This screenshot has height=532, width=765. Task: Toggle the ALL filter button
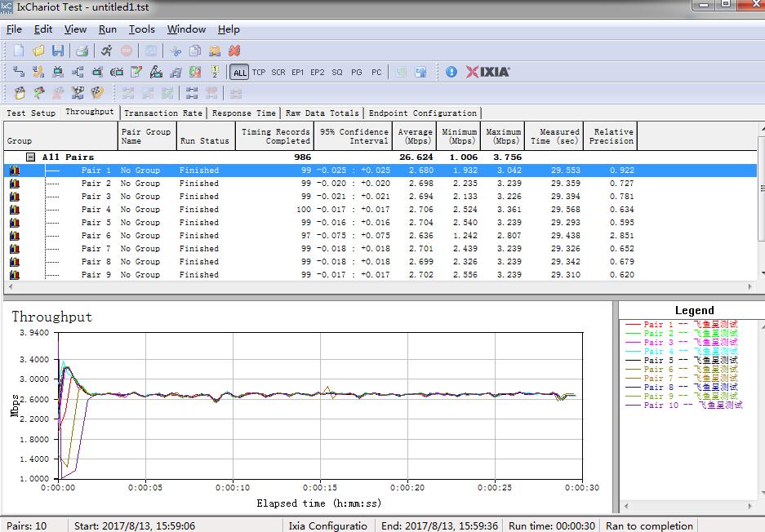pyautogui.click(x=239, y=73)
